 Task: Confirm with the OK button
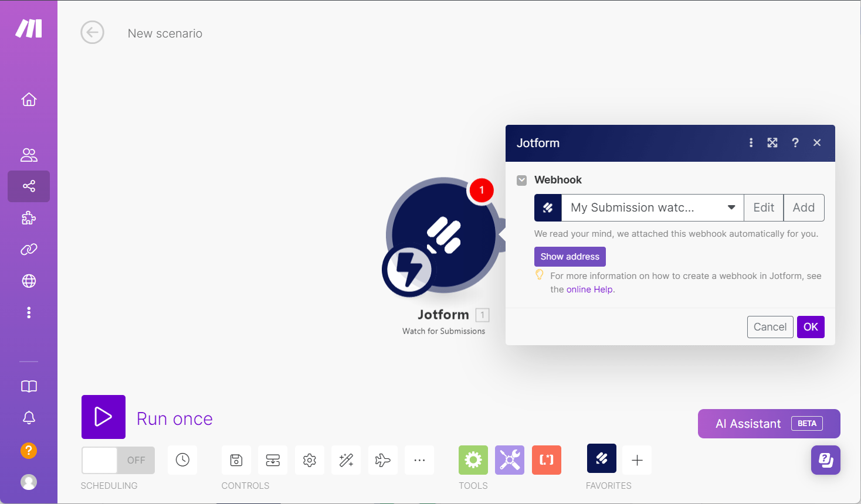(811, 327)
